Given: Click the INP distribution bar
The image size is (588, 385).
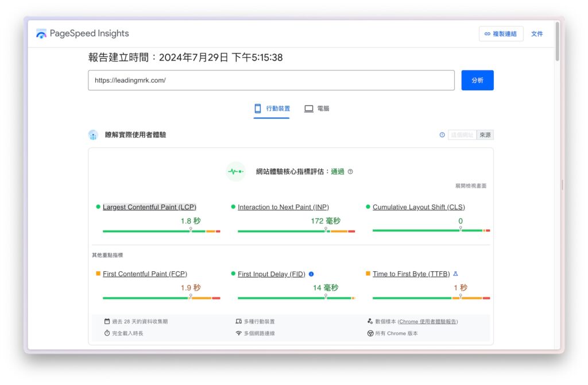Looking at the screenshot, I should [296, 231].
